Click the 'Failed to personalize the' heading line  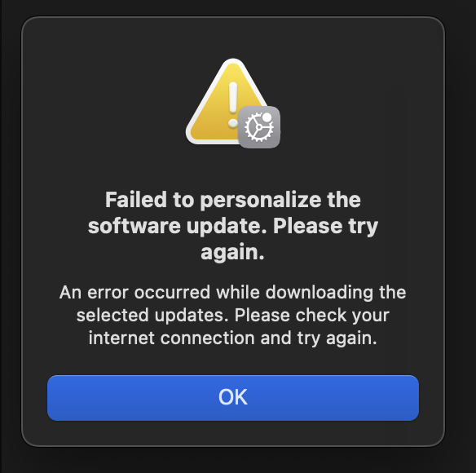click(x=233, y=200)
